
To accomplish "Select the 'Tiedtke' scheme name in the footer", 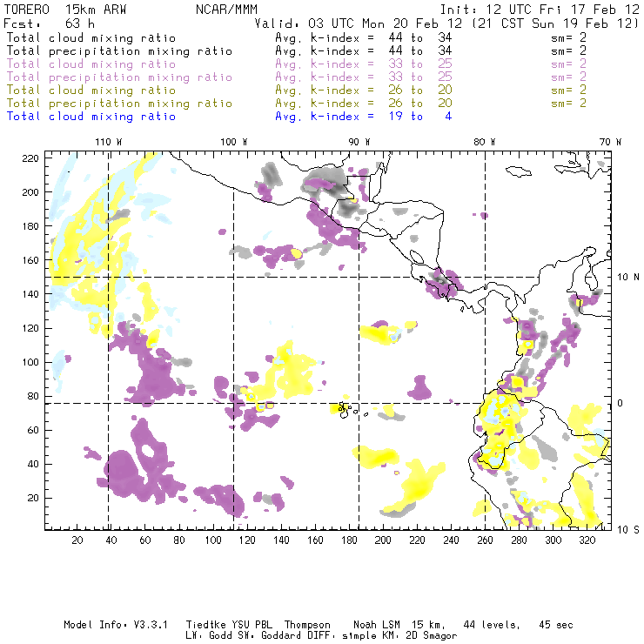I will pyautogui.click(x=206, y=625).
